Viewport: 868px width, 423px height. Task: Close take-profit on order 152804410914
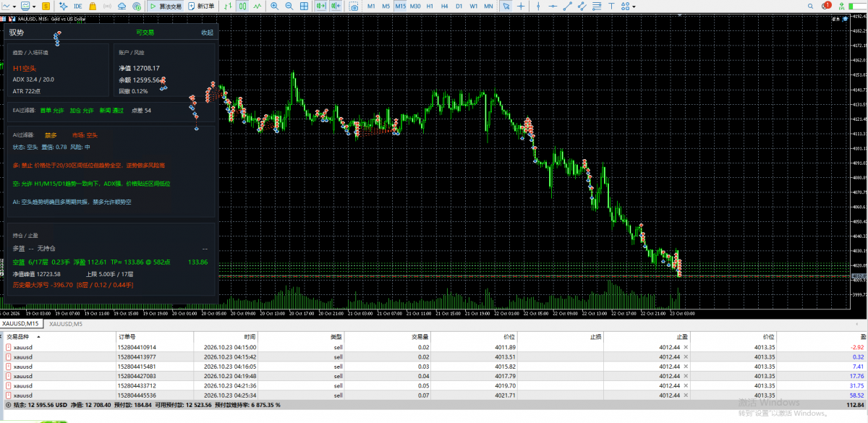click(686, 347)
